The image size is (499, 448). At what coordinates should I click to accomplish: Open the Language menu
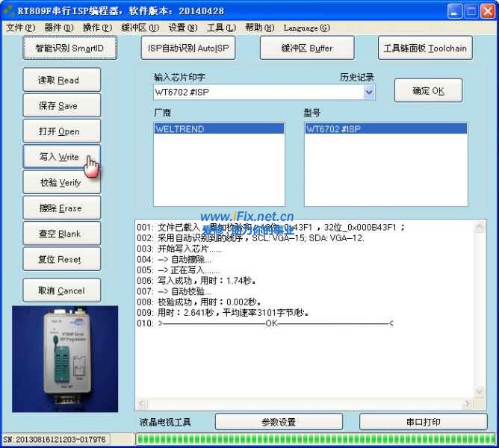click(x=306, y=28)
